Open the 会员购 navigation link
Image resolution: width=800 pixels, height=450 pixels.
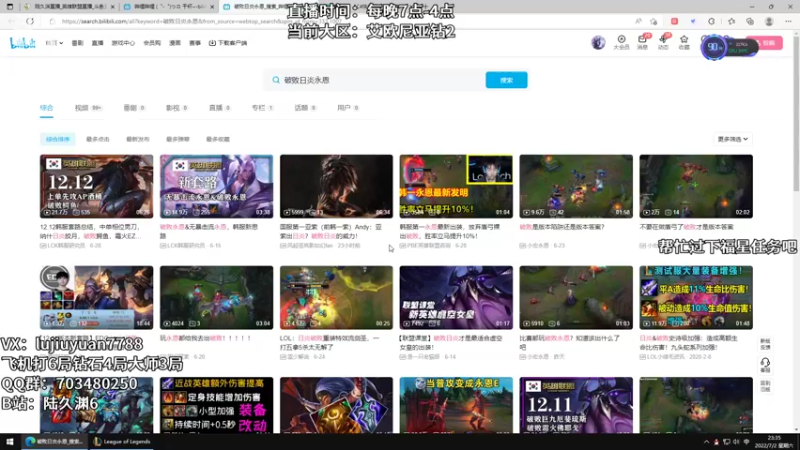tap(152, 43)
